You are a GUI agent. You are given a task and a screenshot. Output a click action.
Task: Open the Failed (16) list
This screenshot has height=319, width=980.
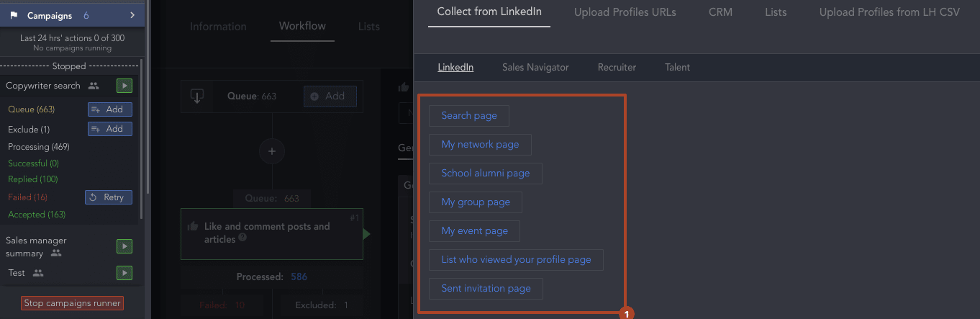[27, 197]
